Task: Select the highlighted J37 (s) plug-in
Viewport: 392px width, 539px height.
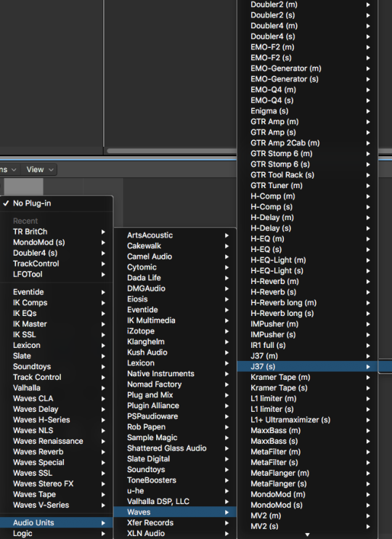Action: pos(308,366)
